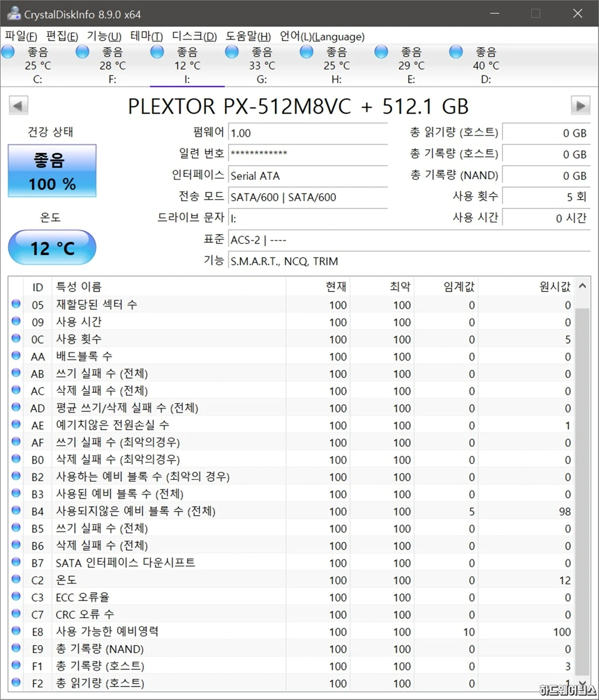
Task: Click the attribute list scrollbar thumb
Action: point(583,491)
